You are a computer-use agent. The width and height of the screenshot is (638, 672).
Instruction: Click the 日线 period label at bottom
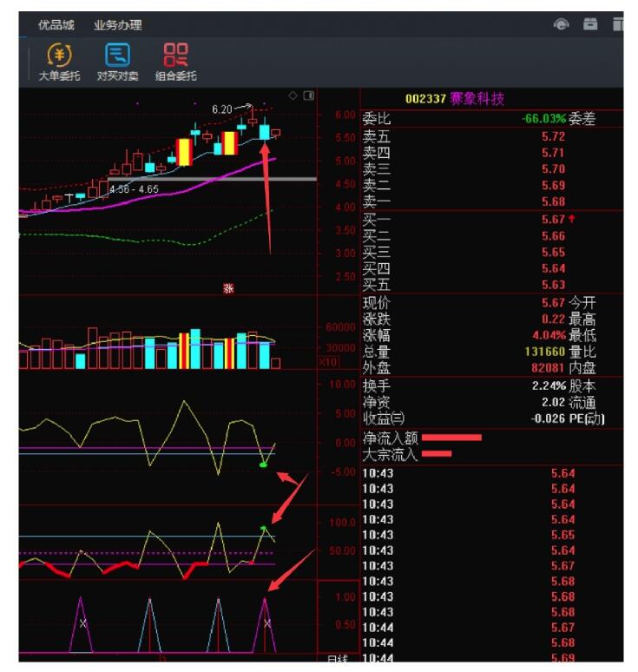point(338,661)
